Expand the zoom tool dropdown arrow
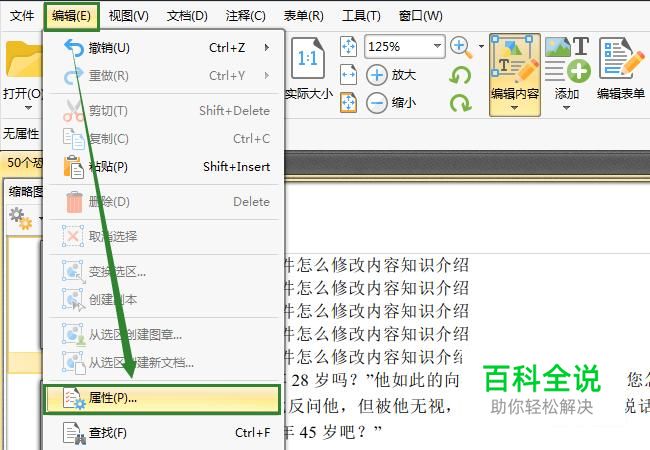The width and height of the screenshot is (650, 450). (x=481, y=46)
